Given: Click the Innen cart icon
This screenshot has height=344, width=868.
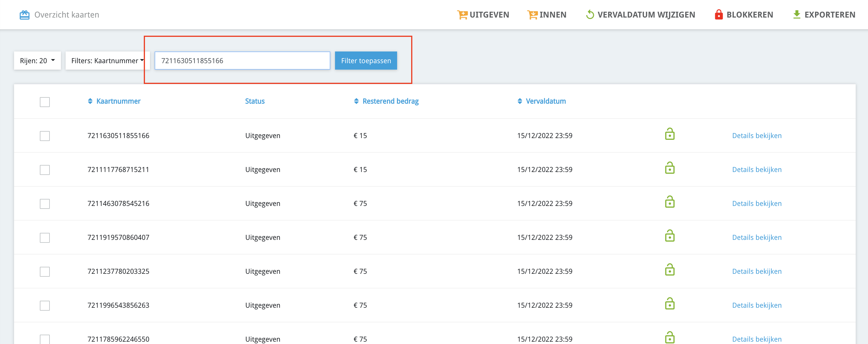Looking at the screenshot, I should pyautogui.click(x=532, y=15).
